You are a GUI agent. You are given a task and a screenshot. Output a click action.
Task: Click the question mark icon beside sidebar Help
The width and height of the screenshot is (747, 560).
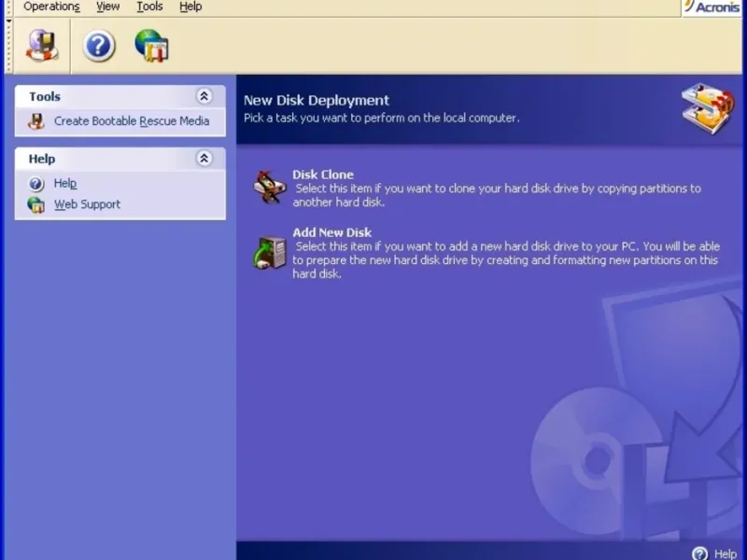pos(36,184)
